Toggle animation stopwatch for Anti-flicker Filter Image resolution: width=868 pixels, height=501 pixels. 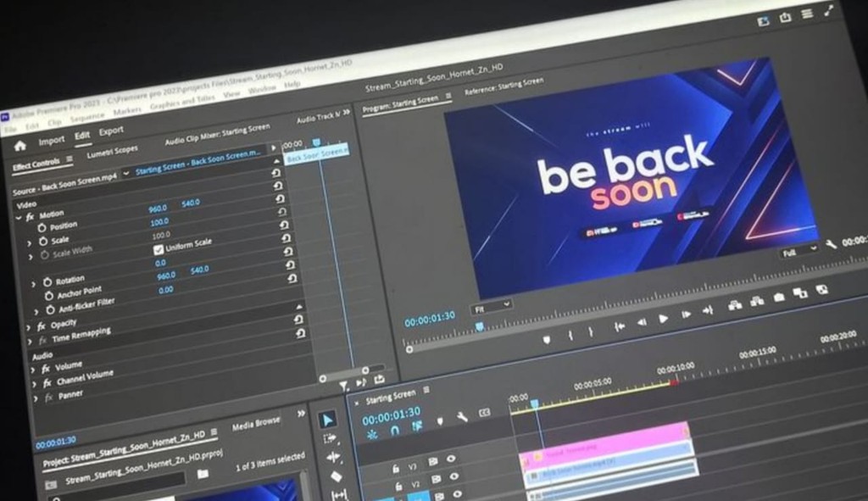point(51,310)
